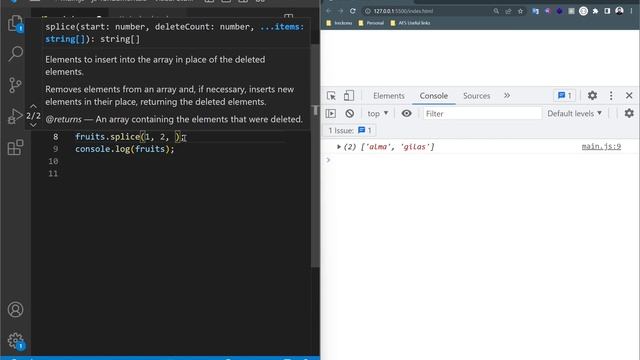Open the AES Useful links bookmark folder
The image size is (640, 360).
click(x=410, y=23)
